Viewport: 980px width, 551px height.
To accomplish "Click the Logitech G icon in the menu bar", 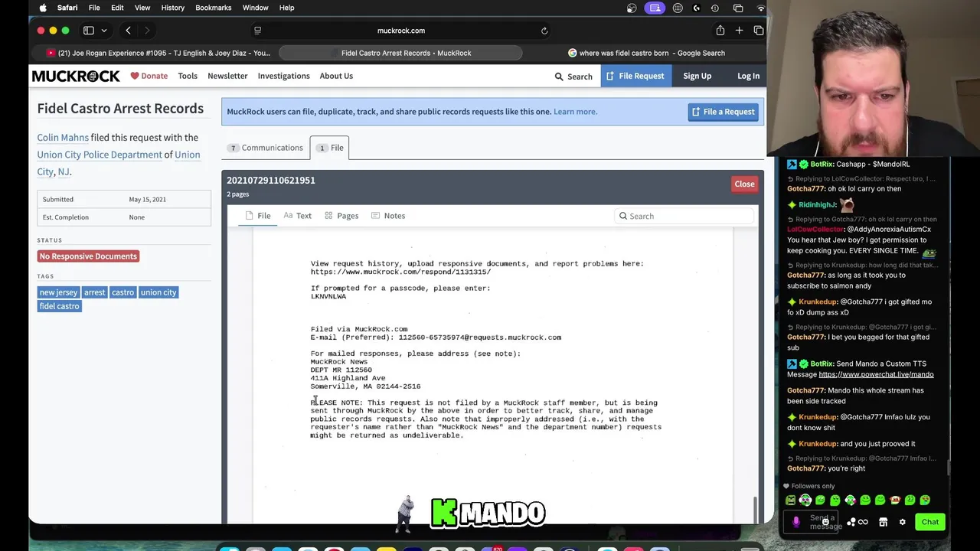I will point(697,8).
